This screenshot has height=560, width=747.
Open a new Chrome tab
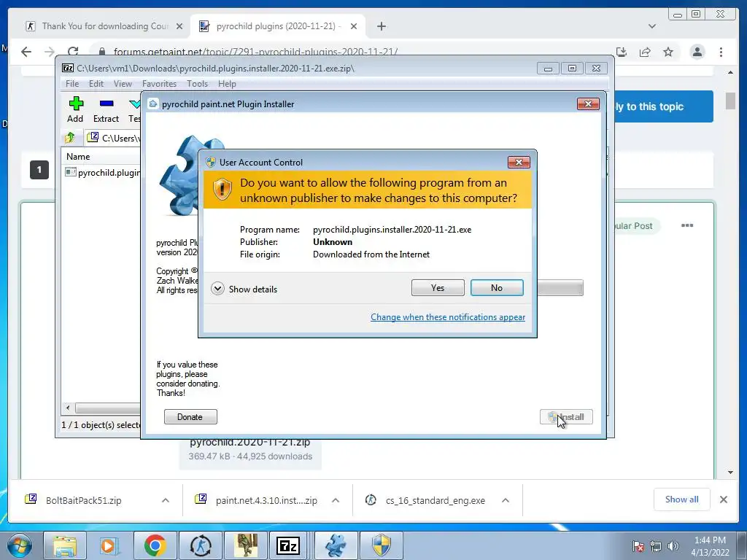click(x=381, y=26)
